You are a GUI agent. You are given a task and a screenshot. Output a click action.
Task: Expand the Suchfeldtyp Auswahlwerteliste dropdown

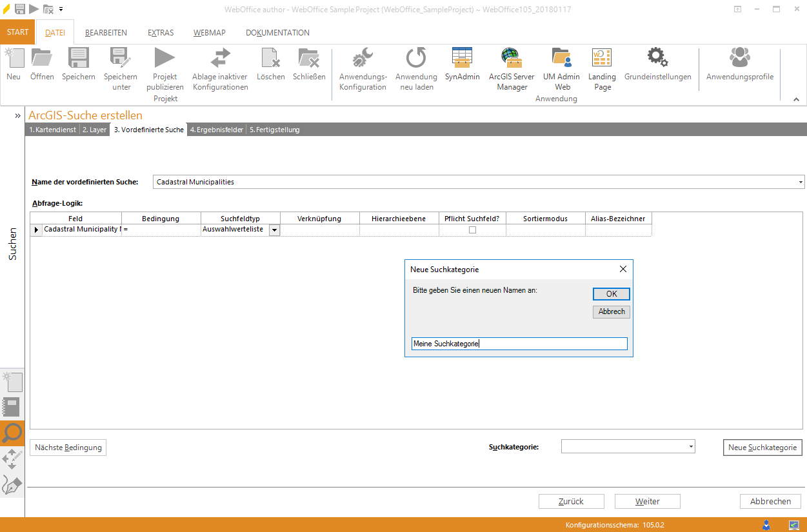pos(274,230)
